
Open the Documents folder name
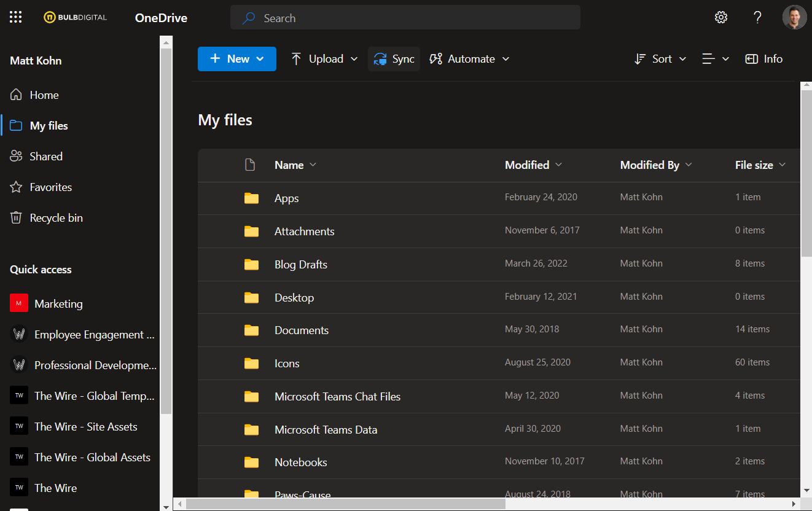click(x=302, y=330)
